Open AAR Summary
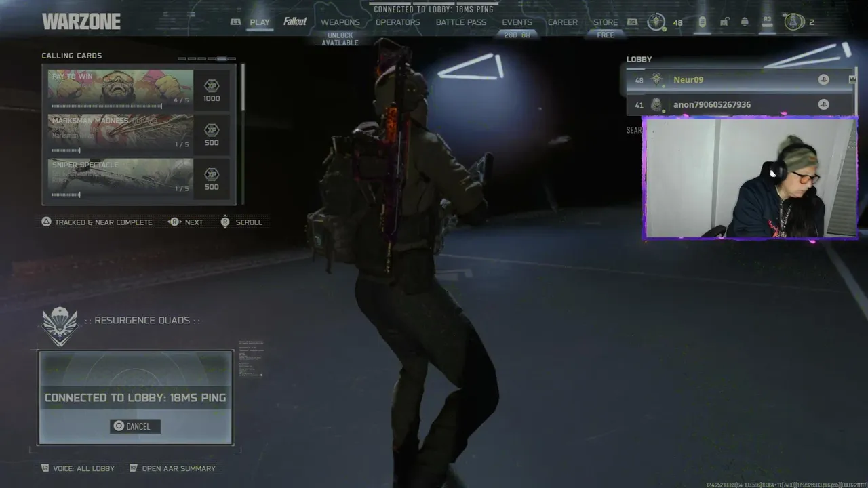Screen dimensions: 868x488 pos(178,468)
